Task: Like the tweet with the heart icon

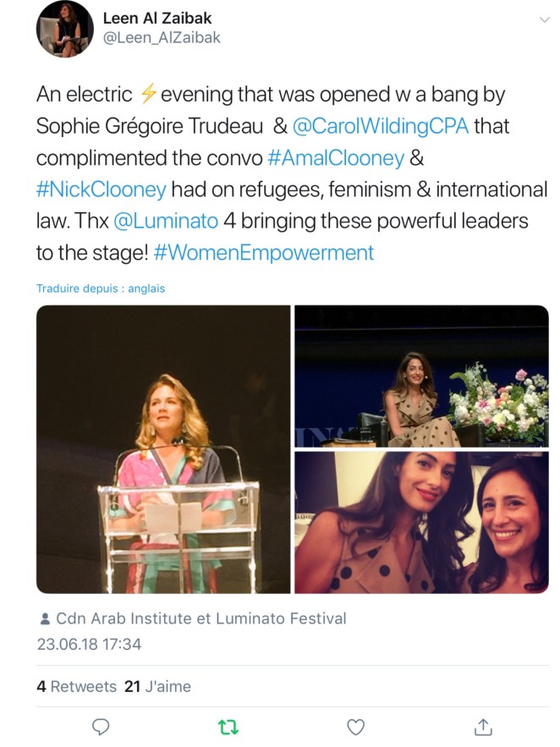Action: tap(356, 727)
